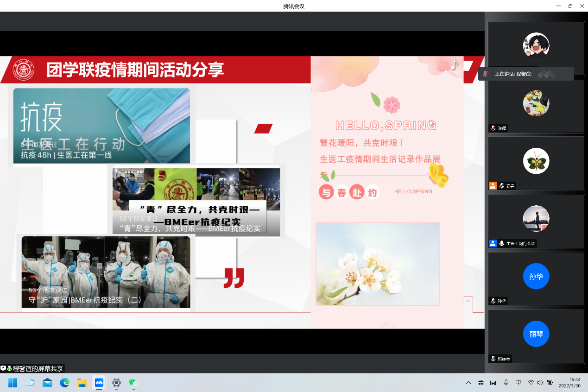The image size is (588, 392).
Task: Toggle system tray microphone icon
Action: tap(506, 383)
